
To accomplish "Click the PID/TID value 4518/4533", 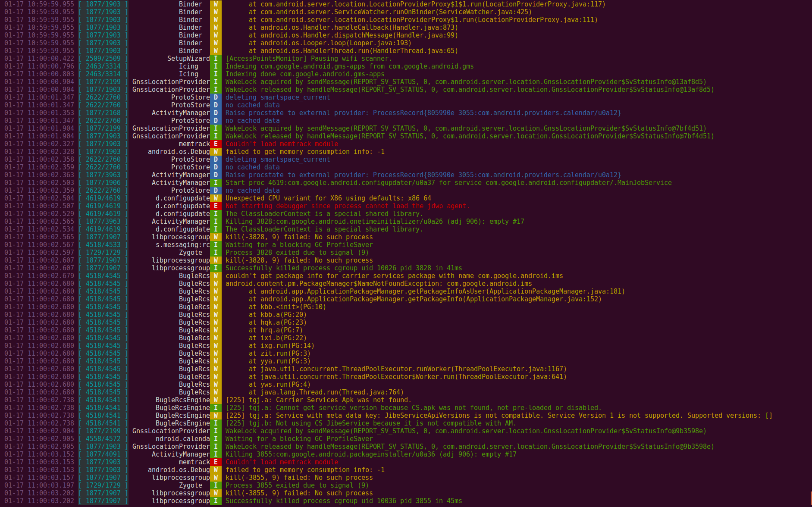I will pyautogui.click(x=103, y=245).
